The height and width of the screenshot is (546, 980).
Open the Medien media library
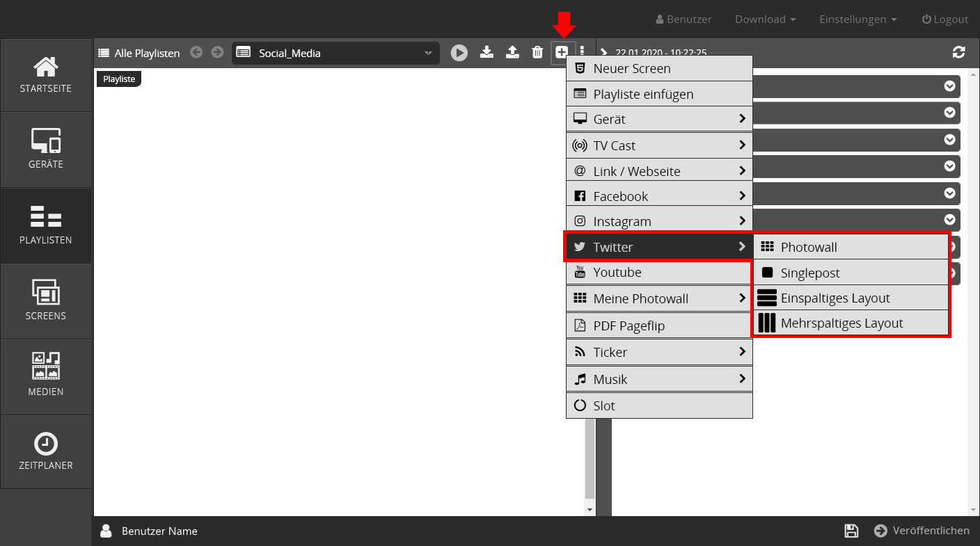point(46,377)
